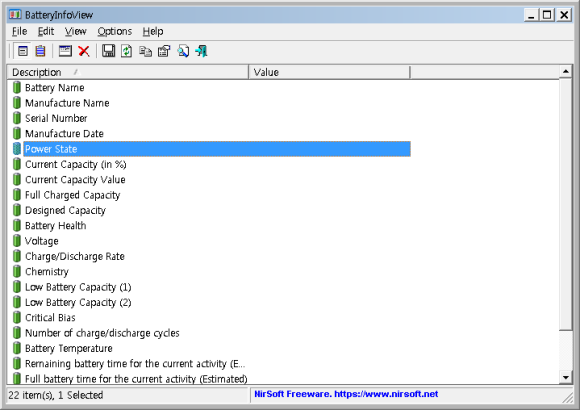This screenshot has height=410, width=580.
Task: Click the Exit door icon in the toolbar
Action: (x=202, y=51)
